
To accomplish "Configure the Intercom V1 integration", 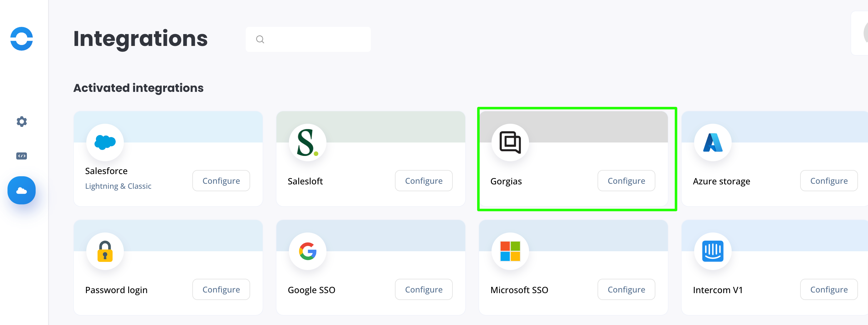I will click(x=829, y=290).
